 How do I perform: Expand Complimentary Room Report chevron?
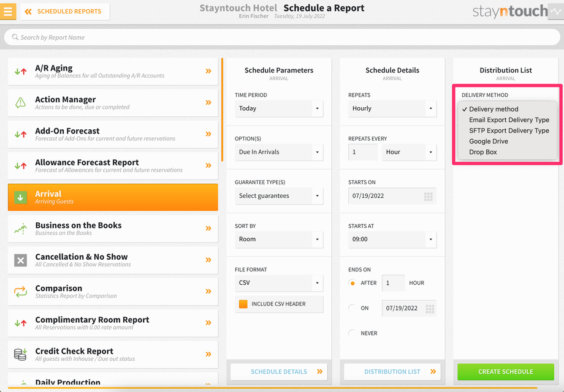pos(208,323)
